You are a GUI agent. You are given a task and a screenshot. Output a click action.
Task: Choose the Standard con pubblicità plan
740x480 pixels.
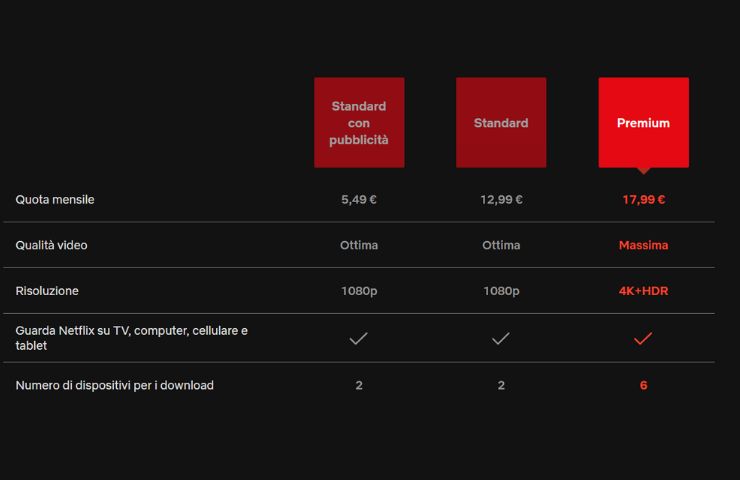click(359, 123)
